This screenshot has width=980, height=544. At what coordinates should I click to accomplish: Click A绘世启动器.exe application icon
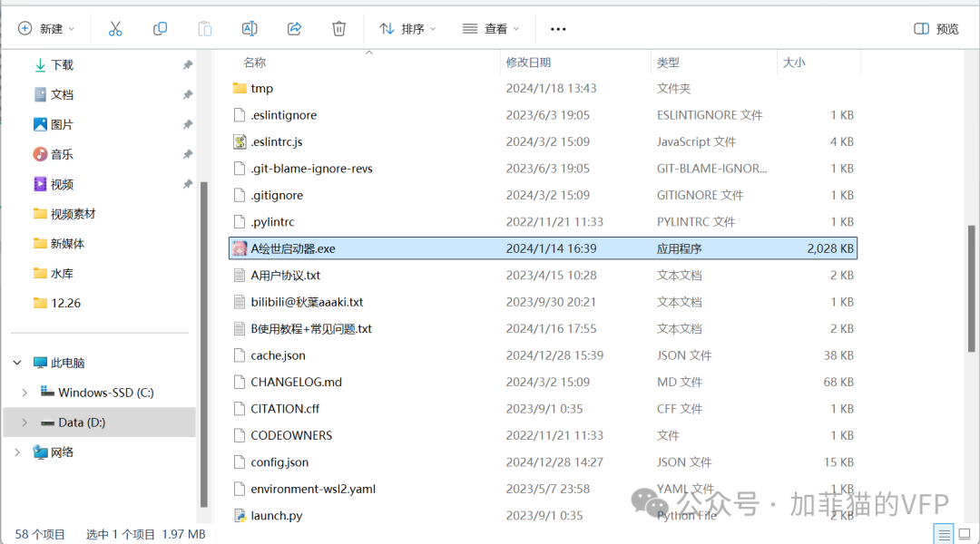tap(240, 248)
